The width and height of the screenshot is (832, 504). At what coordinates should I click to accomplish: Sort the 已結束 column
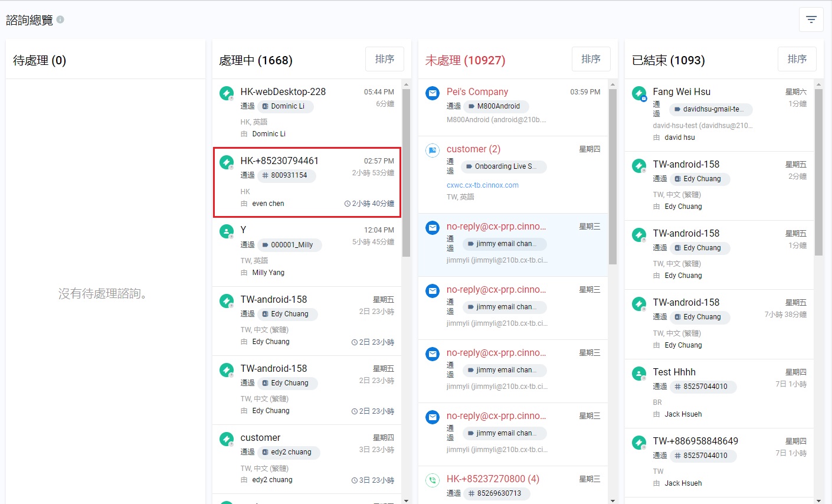[797, 60]
